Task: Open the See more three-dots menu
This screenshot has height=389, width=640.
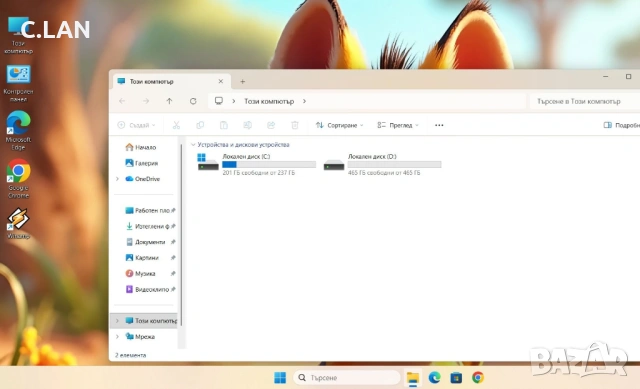Action: coord(439,125)
